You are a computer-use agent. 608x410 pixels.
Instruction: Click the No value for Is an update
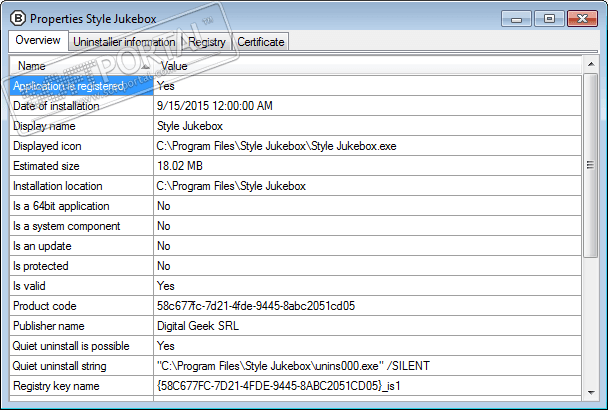click(164, 246)
